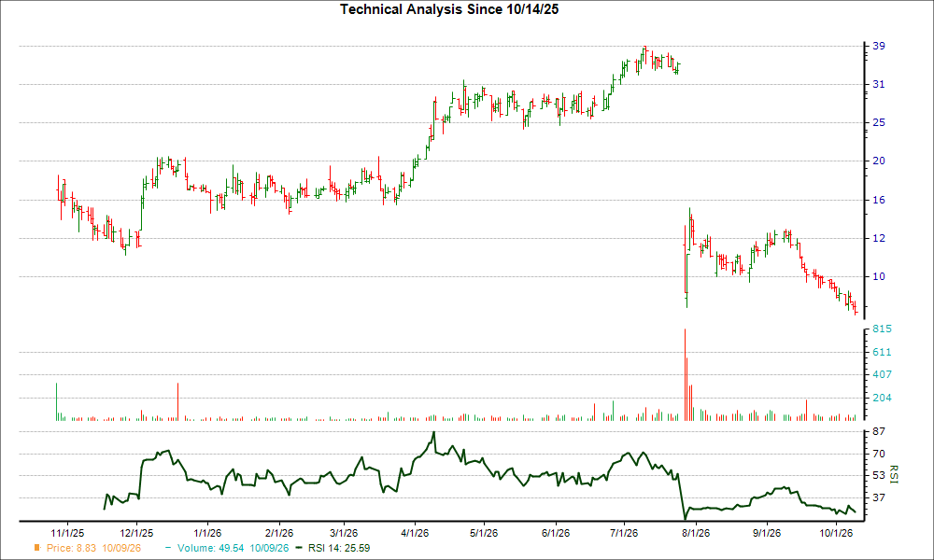934x560 pixels.
Task: Click the "Price: 8.83 10/09/26" legend text
Action: tap(93, 548)
